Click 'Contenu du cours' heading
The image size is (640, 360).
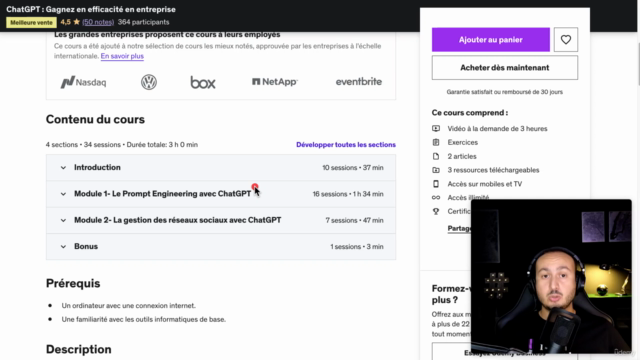(95, 119)
